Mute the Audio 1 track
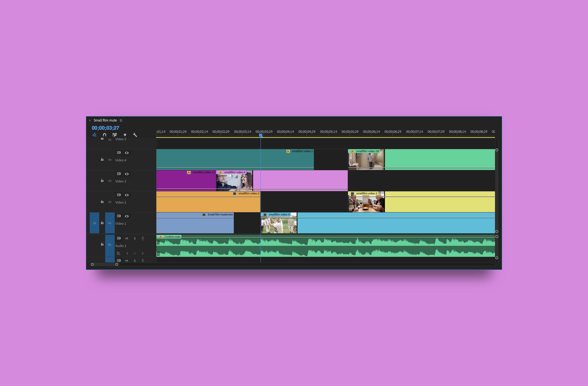Image resolution: width=588 pixels, height=386 pixels. click(x=127, y=238)
